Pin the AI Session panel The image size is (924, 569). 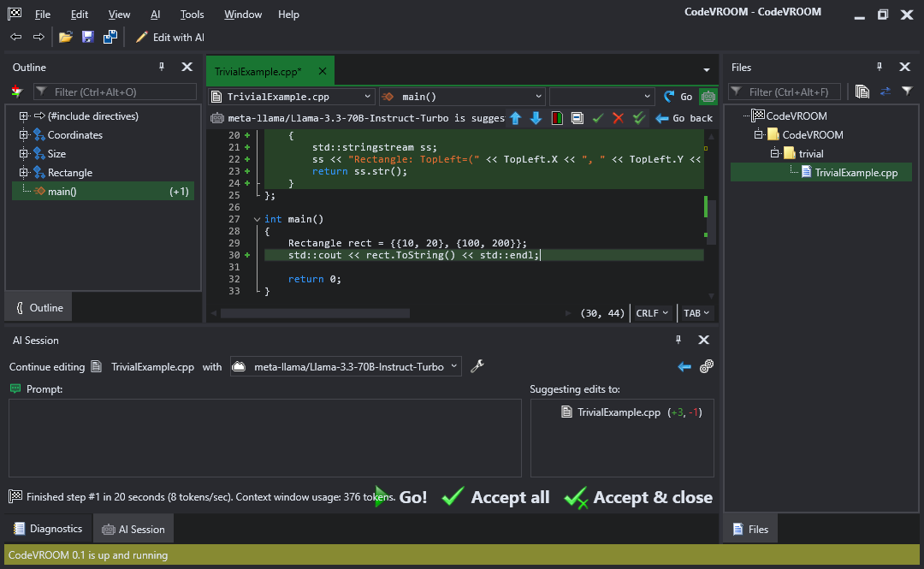coord(678,340)
